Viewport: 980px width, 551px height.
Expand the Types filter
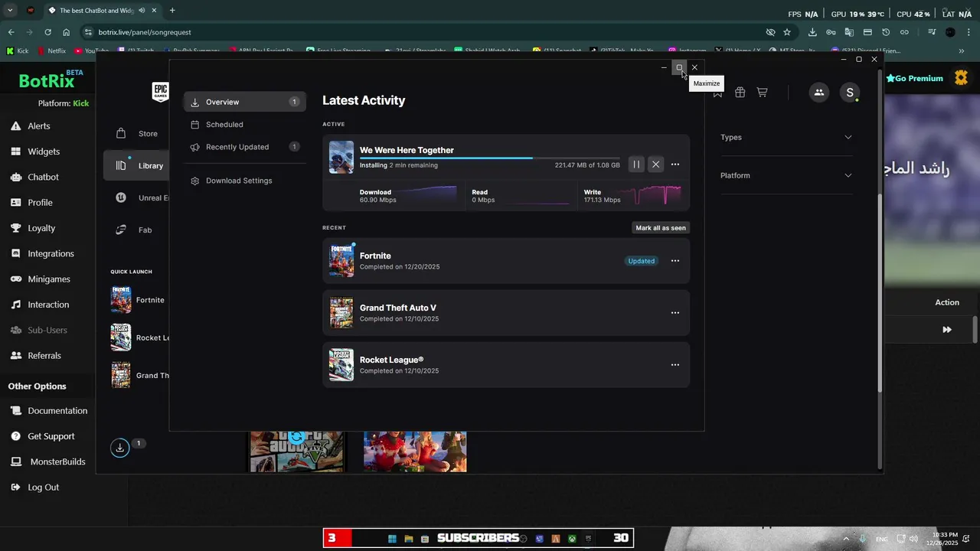pos(786,137)
